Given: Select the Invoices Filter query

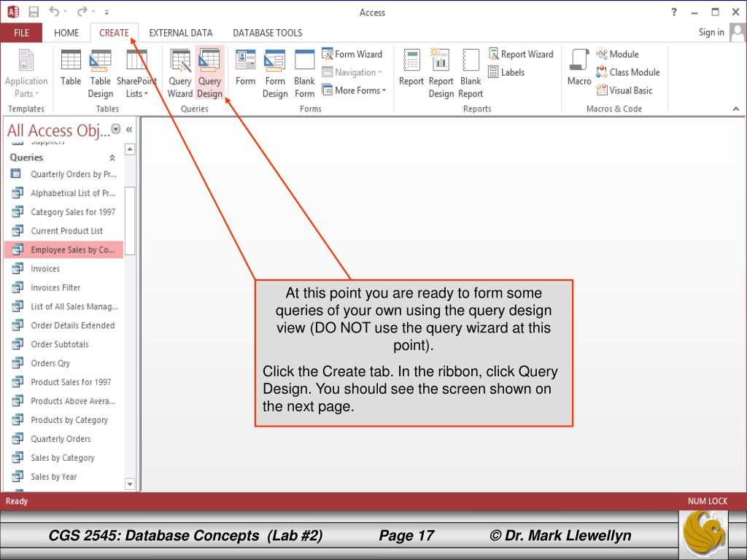Looking at the screenshot, I should click(64, 287).
